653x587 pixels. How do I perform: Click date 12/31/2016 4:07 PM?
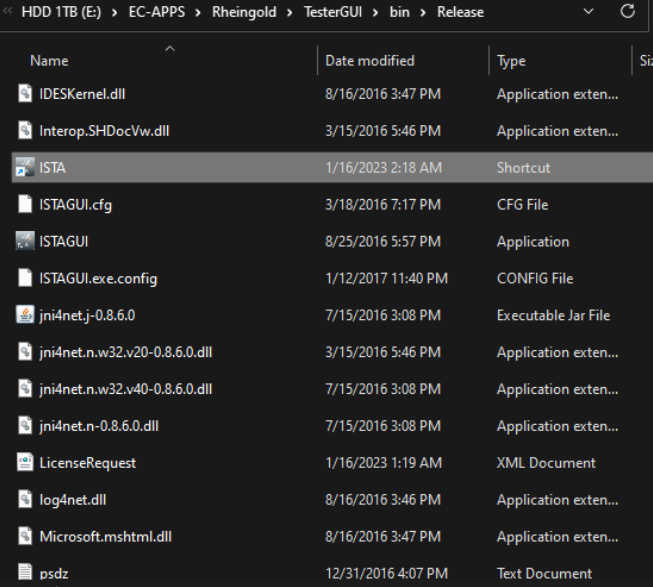(x=386, y=574)
